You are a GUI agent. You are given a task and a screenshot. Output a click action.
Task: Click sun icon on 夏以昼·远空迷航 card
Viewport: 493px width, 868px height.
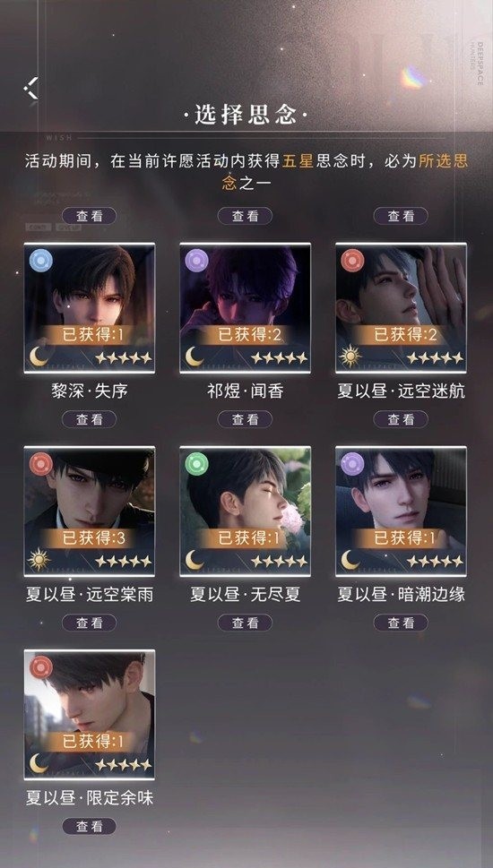click(x=350, y=357)
